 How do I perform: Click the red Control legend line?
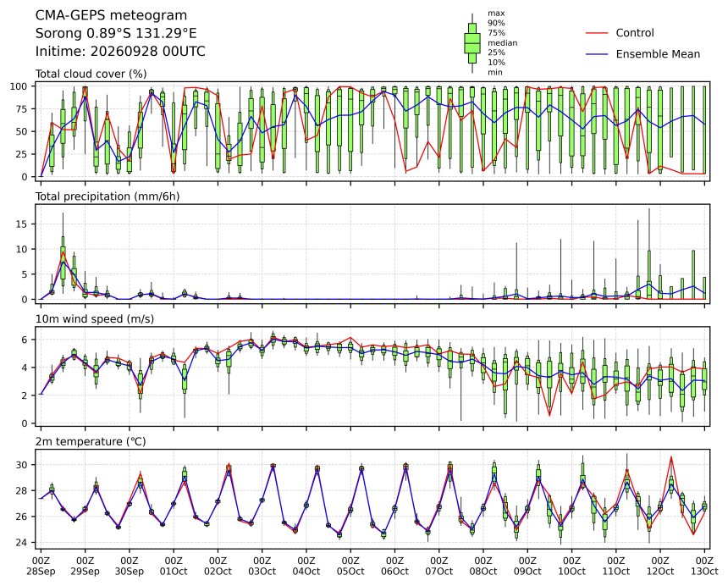(x=597, y=33)
